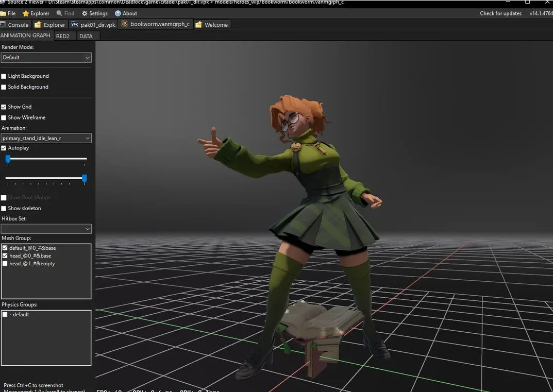Enable Solid Background checkbox

tap(4, 87)
